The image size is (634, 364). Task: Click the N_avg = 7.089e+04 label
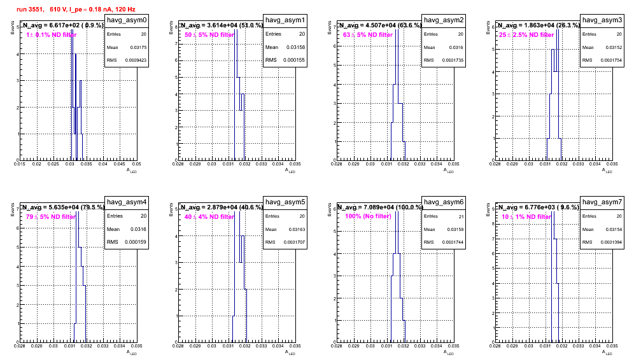coord(380,207)
